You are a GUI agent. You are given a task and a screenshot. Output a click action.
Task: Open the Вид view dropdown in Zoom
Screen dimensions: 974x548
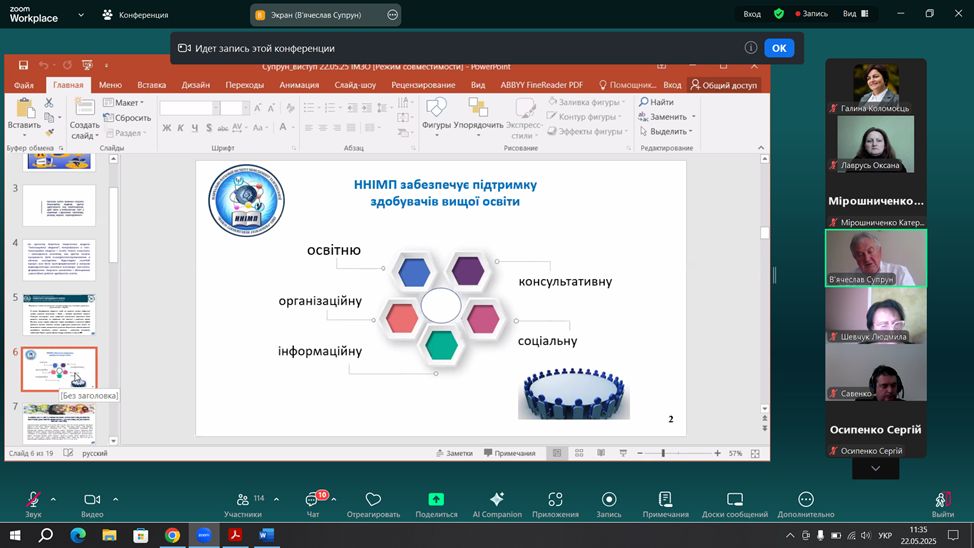point(854,14)
